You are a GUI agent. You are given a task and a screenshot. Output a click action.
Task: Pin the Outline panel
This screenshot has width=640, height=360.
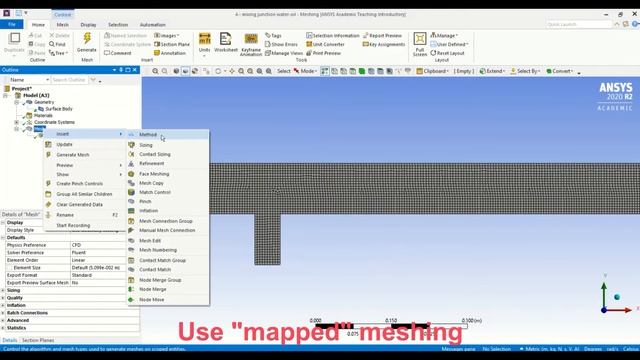coord(121,70)
